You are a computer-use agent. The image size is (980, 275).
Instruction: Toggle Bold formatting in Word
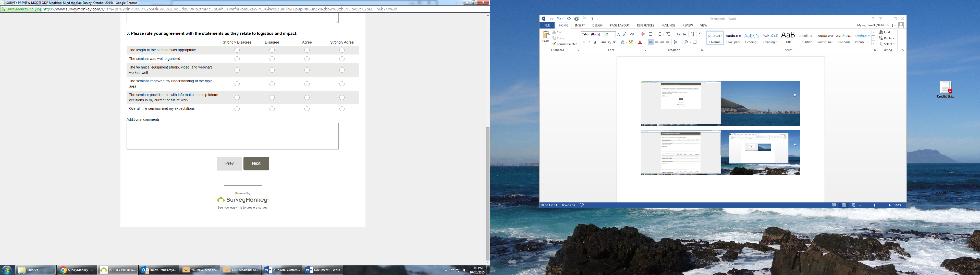coord(583,42)
